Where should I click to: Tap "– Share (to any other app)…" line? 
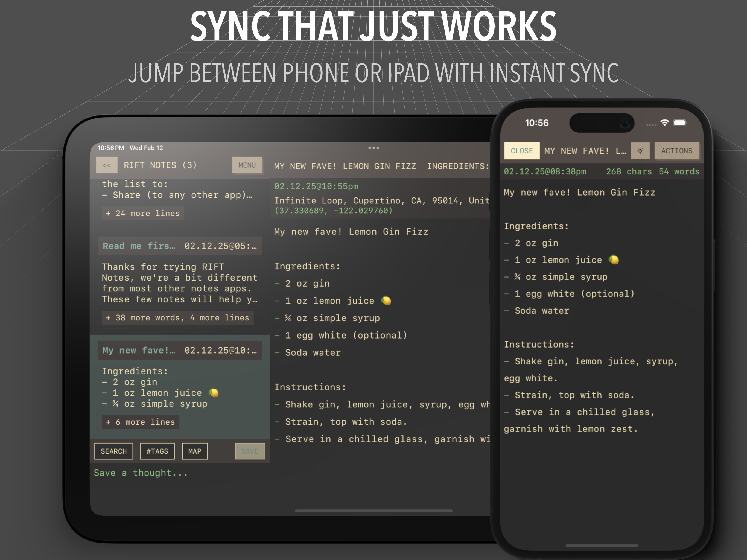click(177, 195)
